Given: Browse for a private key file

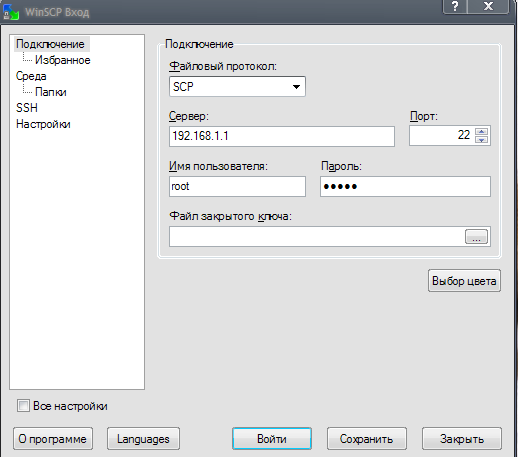Looking at the screenshot, I should coord(476,237).
